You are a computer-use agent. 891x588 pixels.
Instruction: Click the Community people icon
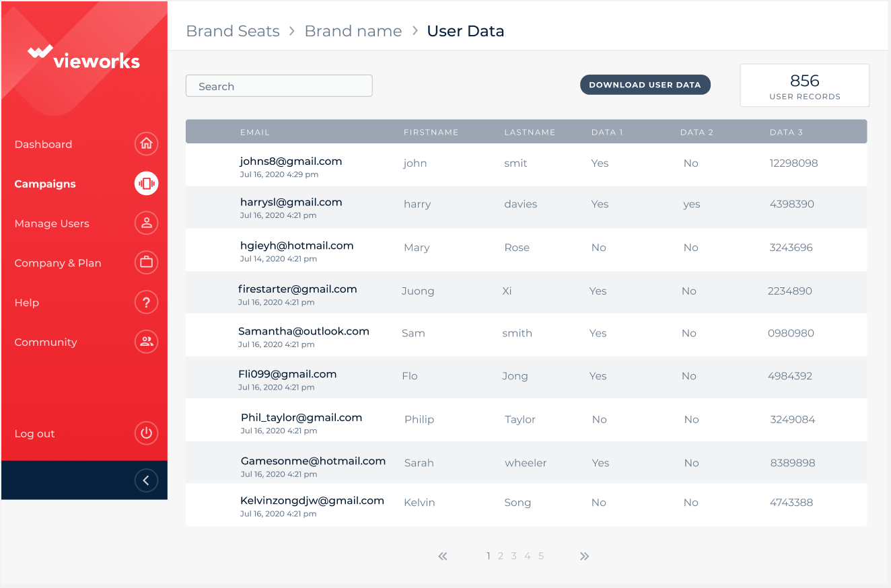pyautogui.click(x=146, y=342)
